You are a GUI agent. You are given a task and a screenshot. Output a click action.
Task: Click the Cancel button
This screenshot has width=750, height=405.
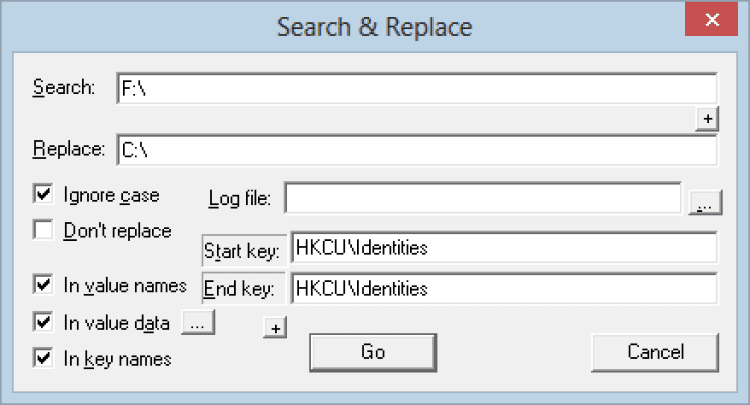[655, 352]
